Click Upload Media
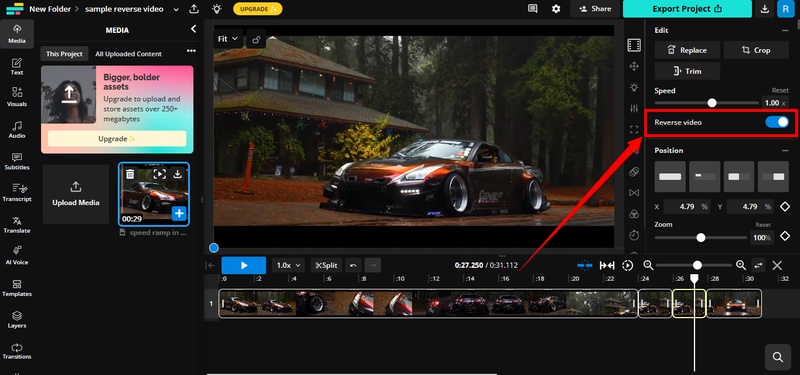The image size is (800, 375). [x=76, y=194]
